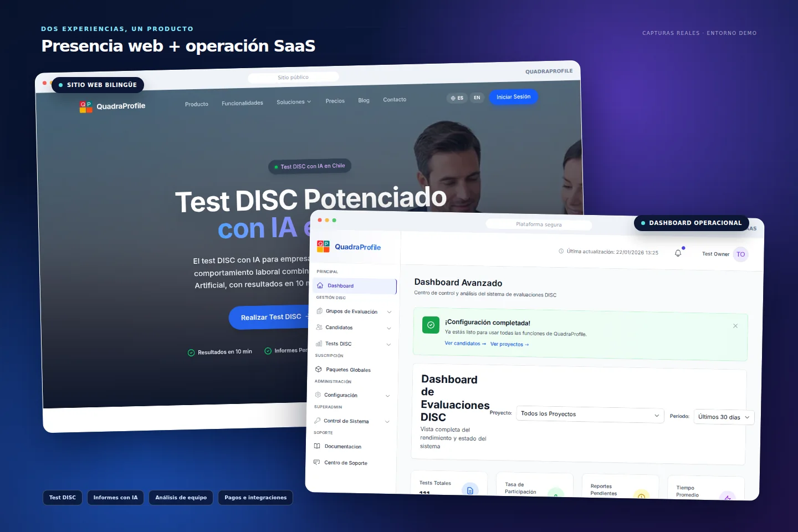The height and width of the screenshot is (532, 798).
Task: Click Realizar Test DISC button
Action: point(270,317)
